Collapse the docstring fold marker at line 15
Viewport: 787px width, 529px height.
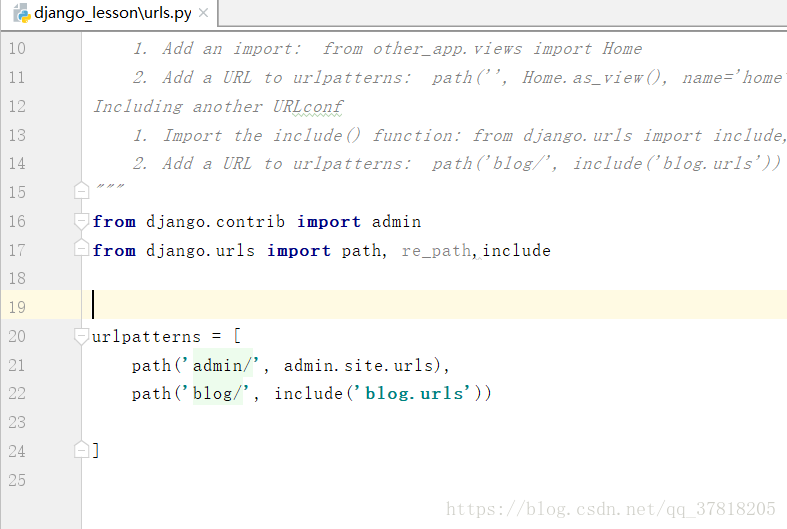click(x=81, y=190)
